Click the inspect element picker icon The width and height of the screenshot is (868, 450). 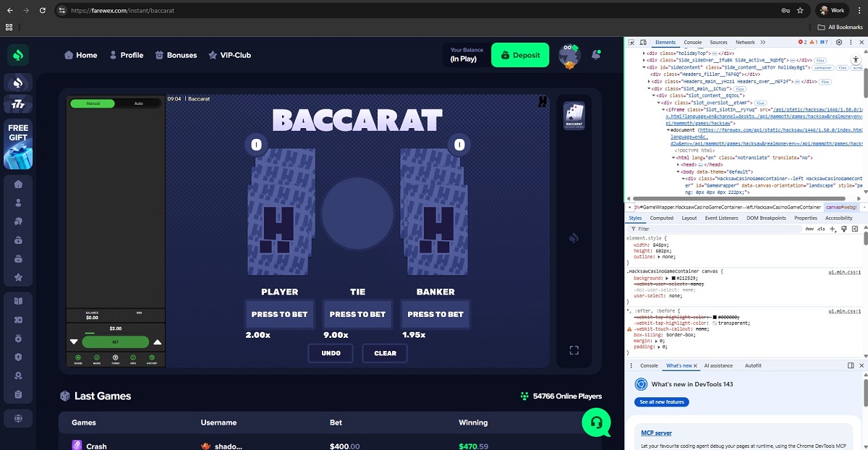tap(632, 43)
